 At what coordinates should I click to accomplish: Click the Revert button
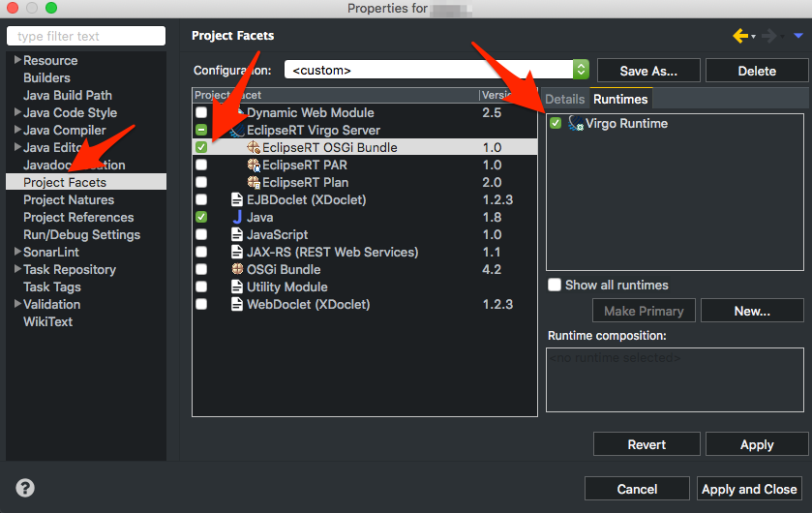[647, 444]
